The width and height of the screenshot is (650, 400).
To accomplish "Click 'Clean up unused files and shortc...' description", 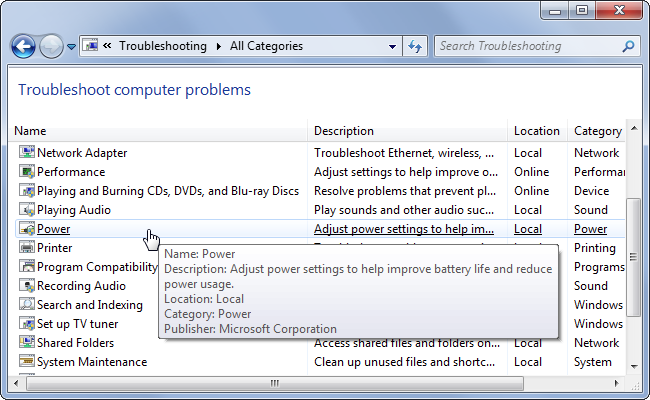I will (x=404, y=362).
